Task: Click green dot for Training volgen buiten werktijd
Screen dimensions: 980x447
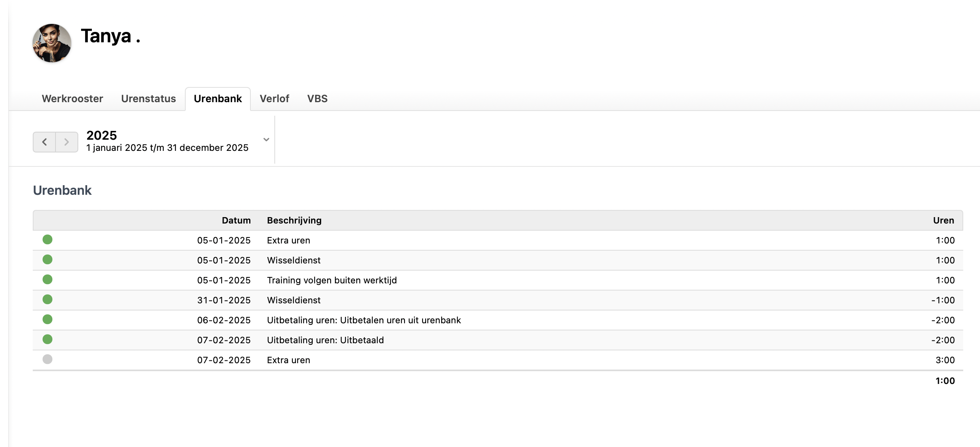Action: (x=48, y=279)
